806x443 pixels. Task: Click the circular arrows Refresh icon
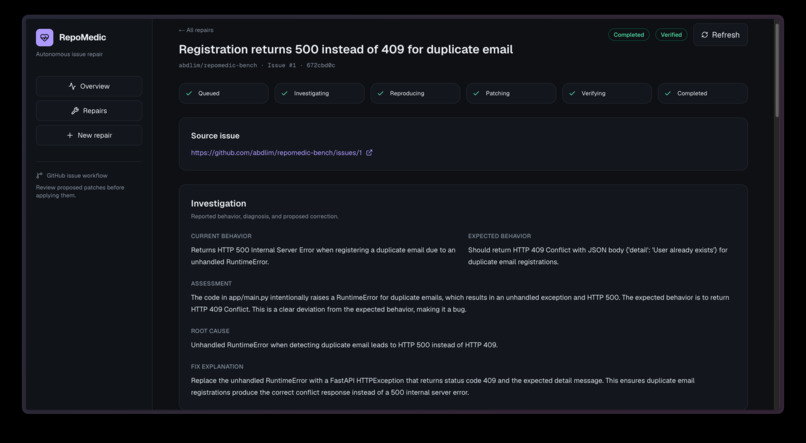click(705, 35)
